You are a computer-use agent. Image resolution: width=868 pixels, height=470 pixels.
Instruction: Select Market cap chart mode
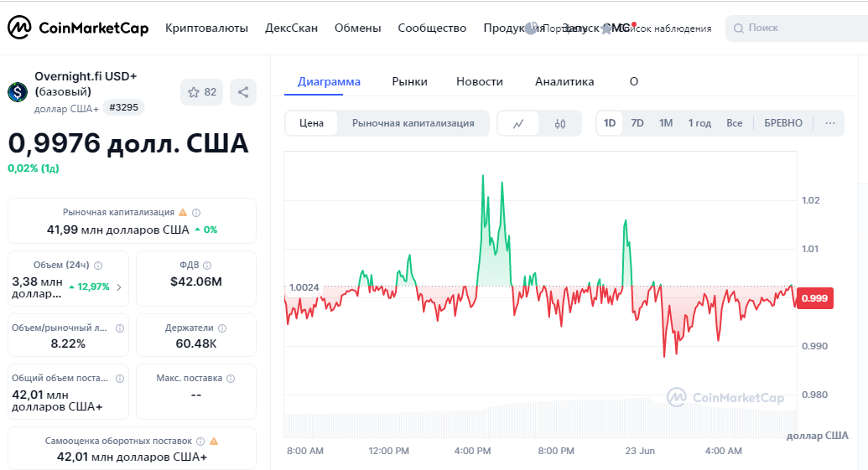[413, 123]
